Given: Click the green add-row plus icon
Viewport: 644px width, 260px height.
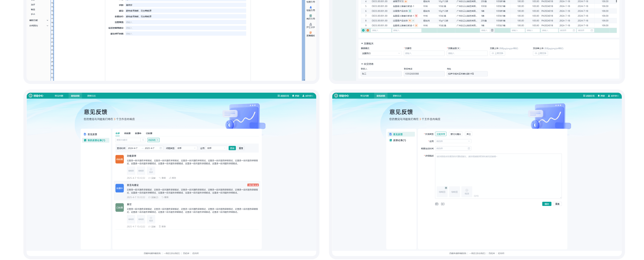Looking at the screenshot, I should [363, 31].
